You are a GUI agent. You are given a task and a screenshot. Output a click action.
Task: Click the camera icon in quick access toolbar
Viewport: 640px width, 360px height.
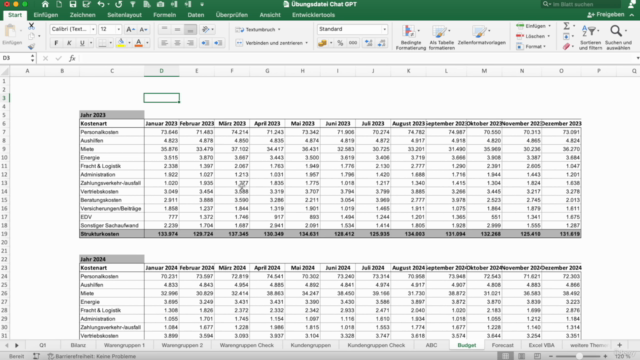(x=160, y=4)
